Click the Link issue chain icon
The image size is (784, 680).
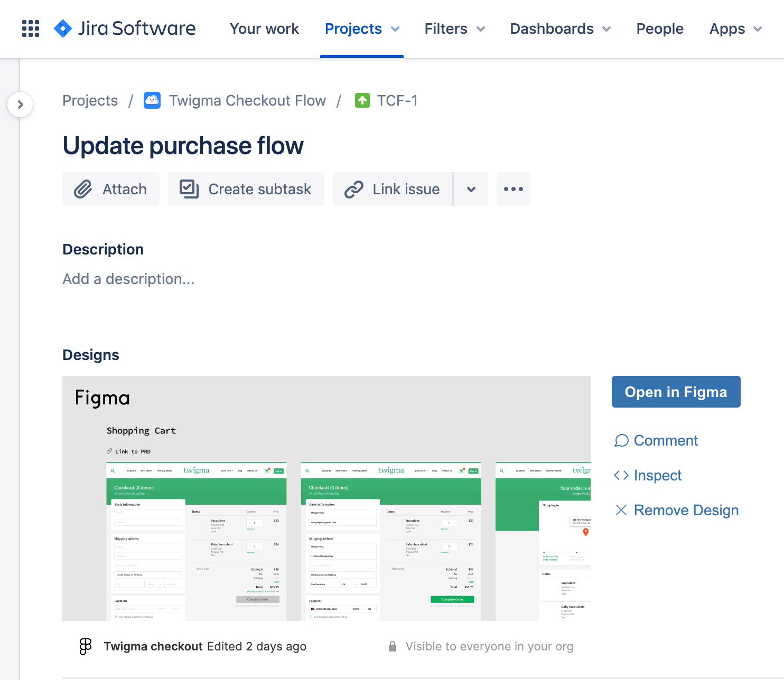click(x=354, y=189)
